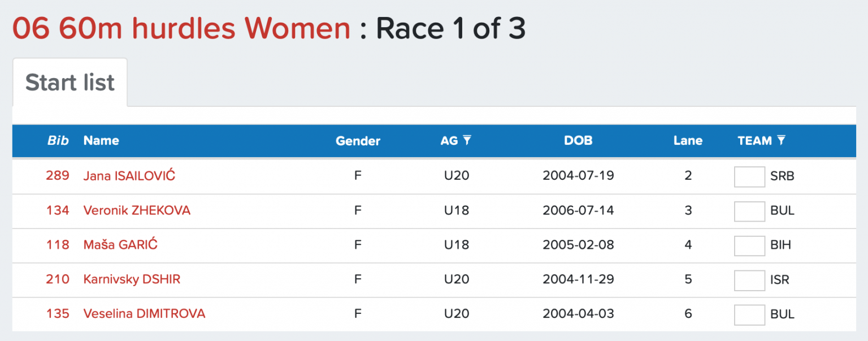
Task: Click the Gender column header
Action: [358, 141]
